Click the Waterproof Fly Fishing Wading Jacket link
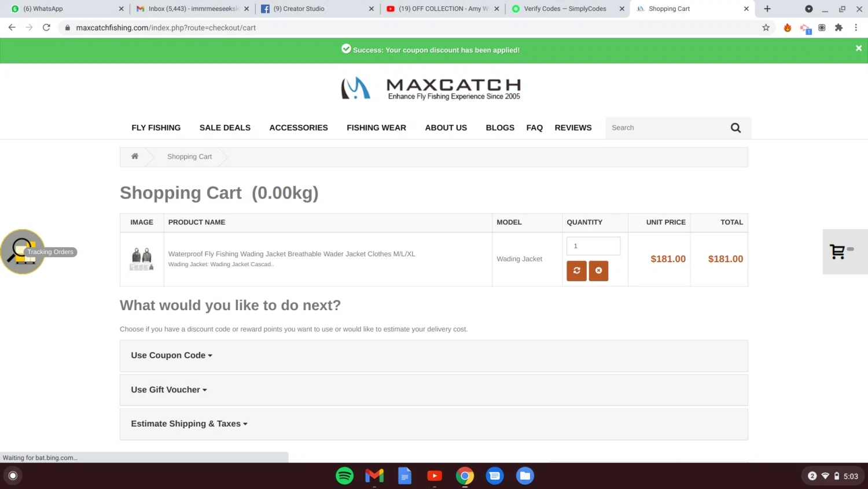 [292, 254]
